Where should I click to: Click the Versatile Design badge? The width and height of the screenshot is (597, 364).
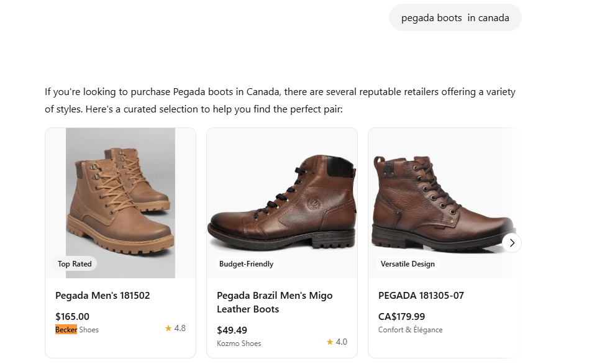tap(408, 264)
